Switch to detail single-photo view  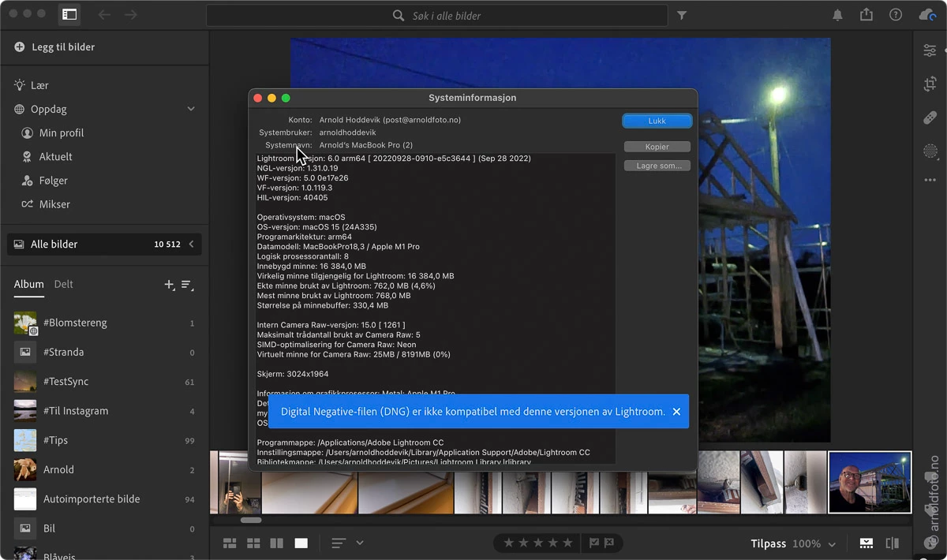click(301, 543)
